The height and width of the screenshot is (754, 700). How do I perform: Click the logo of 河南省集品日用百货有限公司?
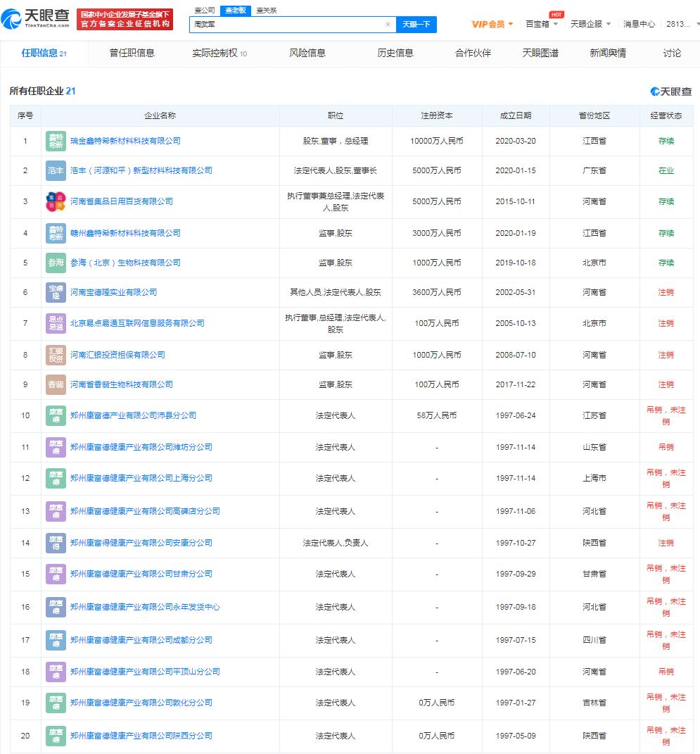tap(56, 201)
